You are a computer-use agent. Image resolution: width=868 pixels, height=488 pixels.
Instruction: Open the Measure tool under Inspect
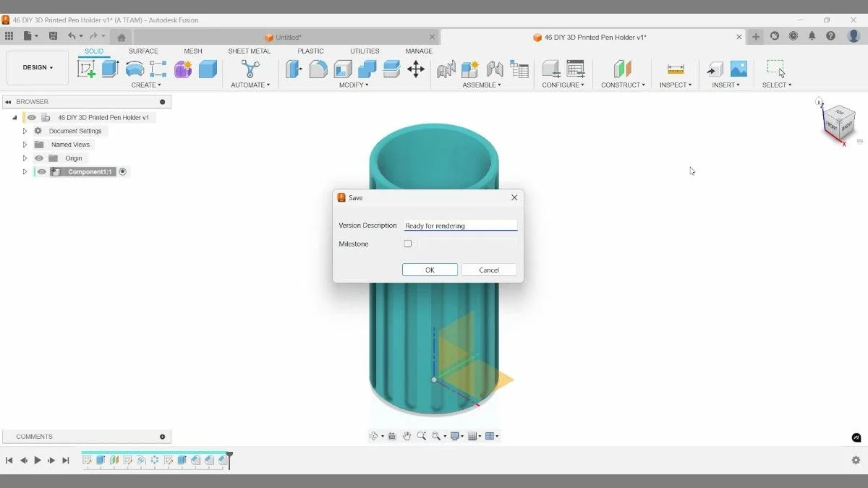point(675,69)
